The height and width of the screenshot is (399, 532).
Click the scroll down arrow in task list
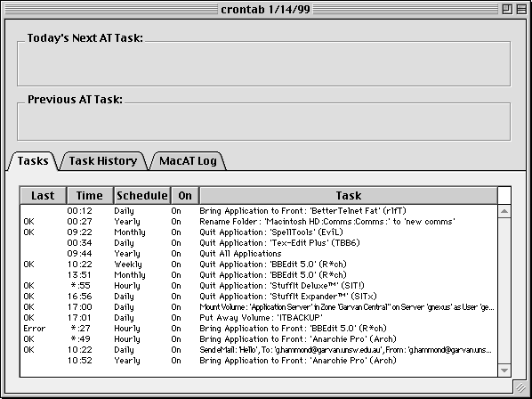pyautogui.click(x=504, y=370)
